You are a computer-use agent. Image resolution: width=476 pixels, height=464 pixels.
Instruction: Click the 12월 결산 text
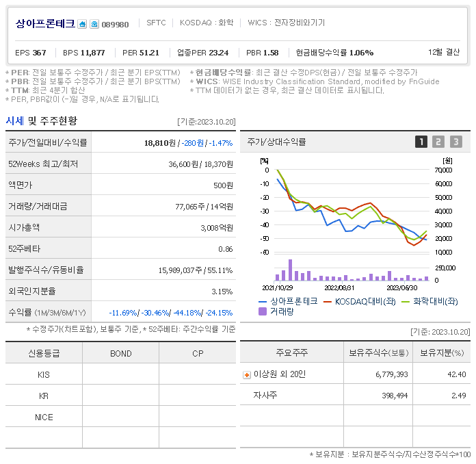444,52
